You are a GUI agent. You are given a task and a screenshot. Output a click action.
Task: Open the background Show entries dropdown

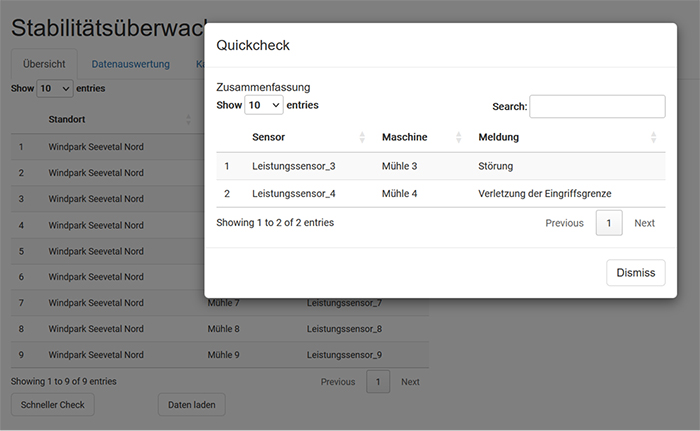pos(55,88)
